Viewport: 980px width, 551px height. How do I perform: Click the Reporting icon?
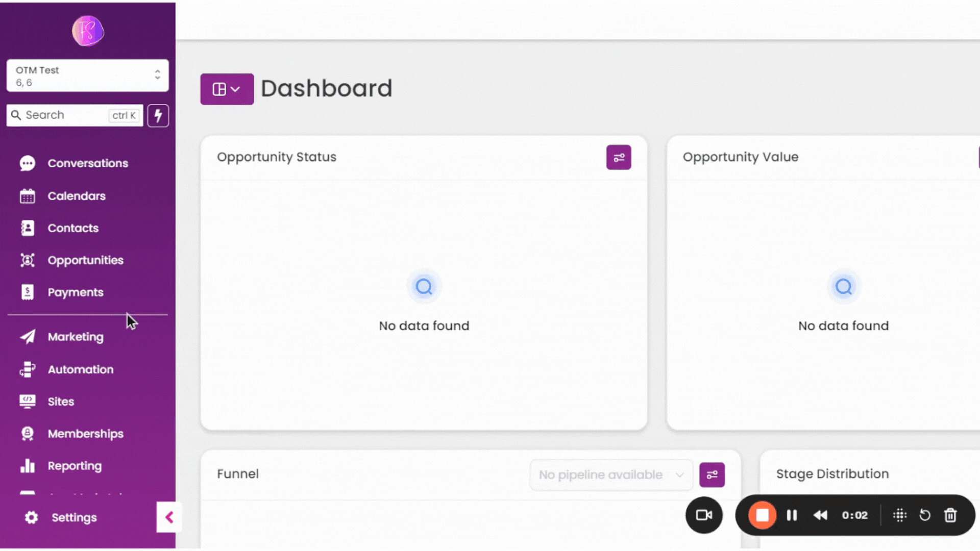point(27,466)
